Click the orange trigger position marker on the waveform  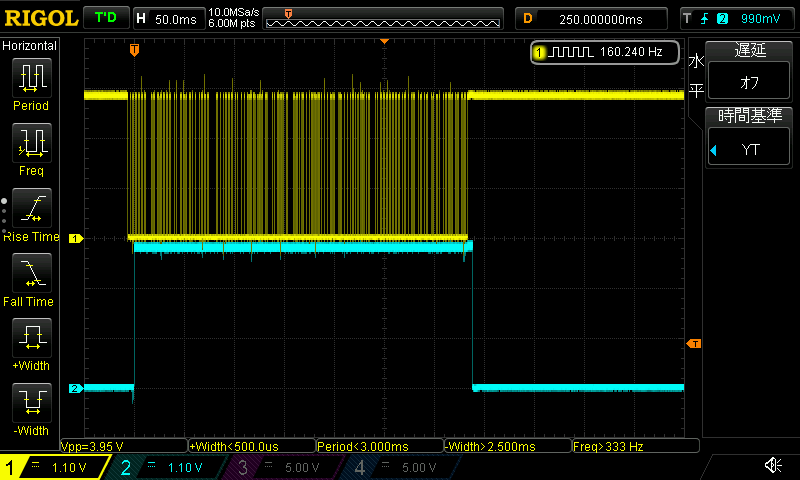coord(134,49)
